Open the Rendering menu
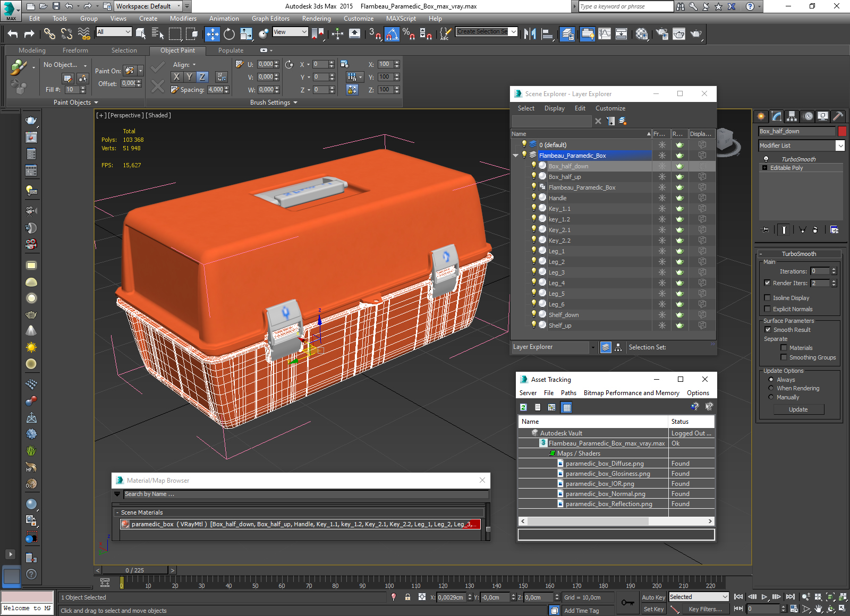 click(x=317, y=19)
